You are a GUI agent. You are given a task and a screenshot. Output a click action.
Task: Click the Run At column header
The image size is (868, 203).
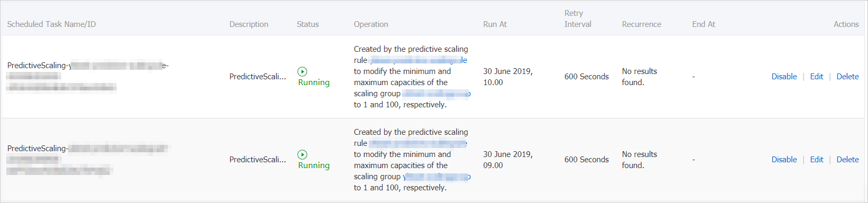click(x=495, y=24)
